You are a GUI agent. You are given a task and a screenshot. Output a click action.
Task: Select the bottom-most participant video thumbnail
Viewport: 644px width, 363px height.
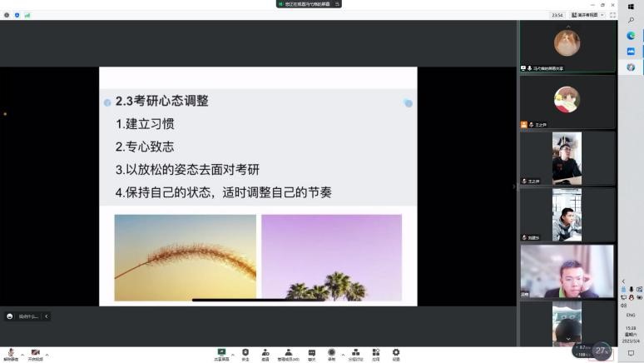(567, 323)
